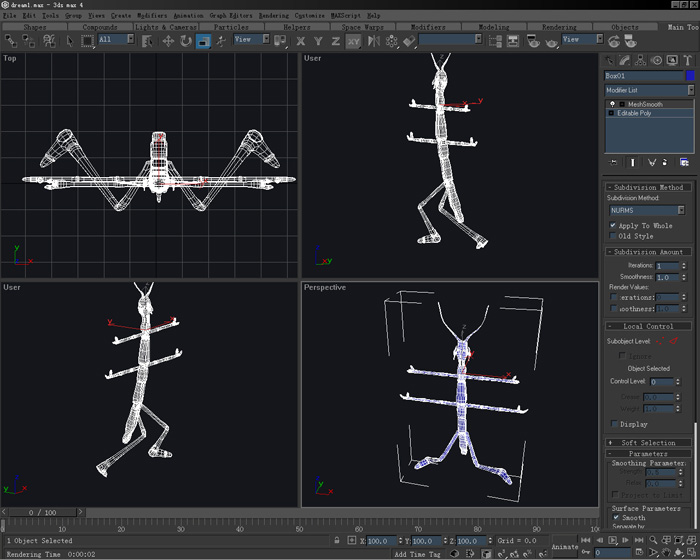700x560 pixels.
Task: Open the Utilities hammer panel tab
Action: pyautogui.click(x=688, y=60)
